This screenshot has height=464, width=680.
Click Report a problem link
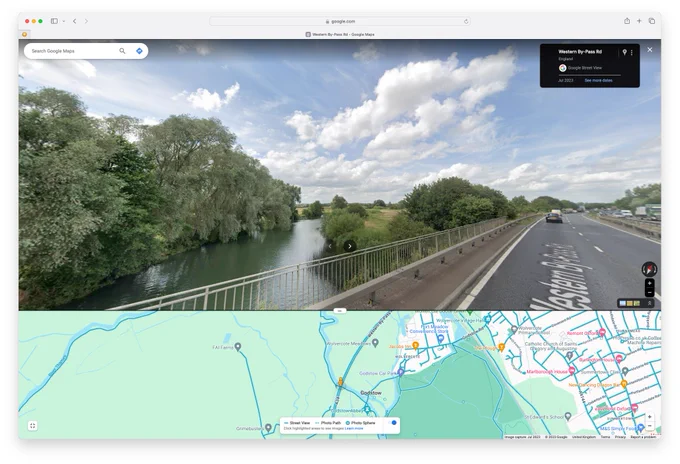pos(643,437)
